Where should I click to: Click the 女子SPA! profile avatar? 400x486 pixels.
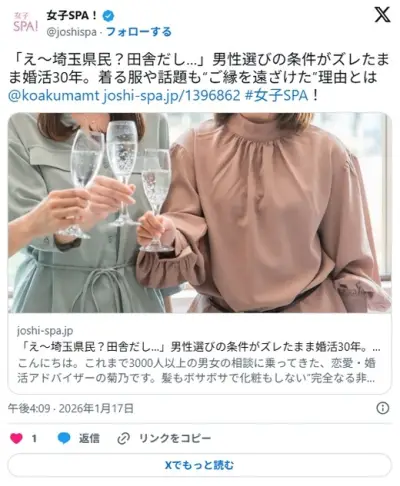coord(25,22)
